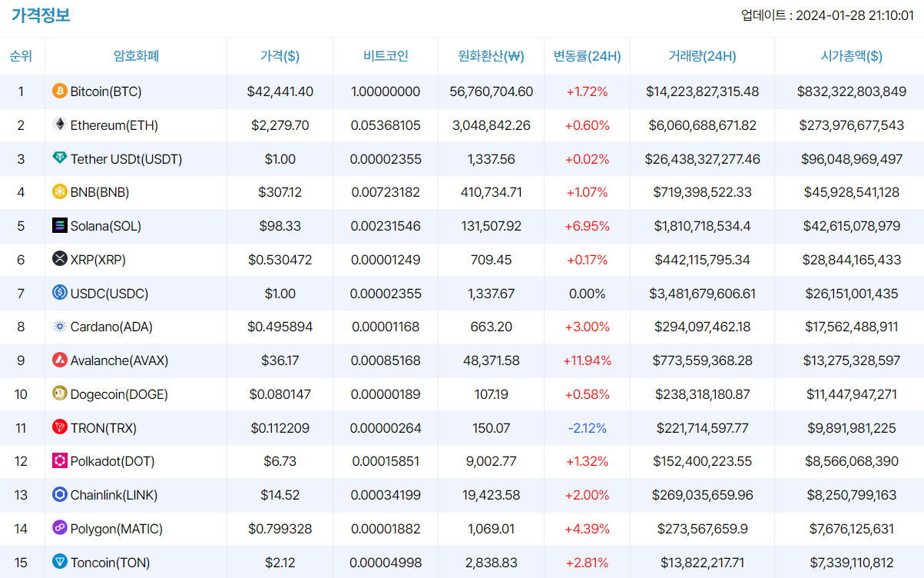The image size is (924, 578).
Task: Click the Solana logo icon
Action: click(60, 226)
